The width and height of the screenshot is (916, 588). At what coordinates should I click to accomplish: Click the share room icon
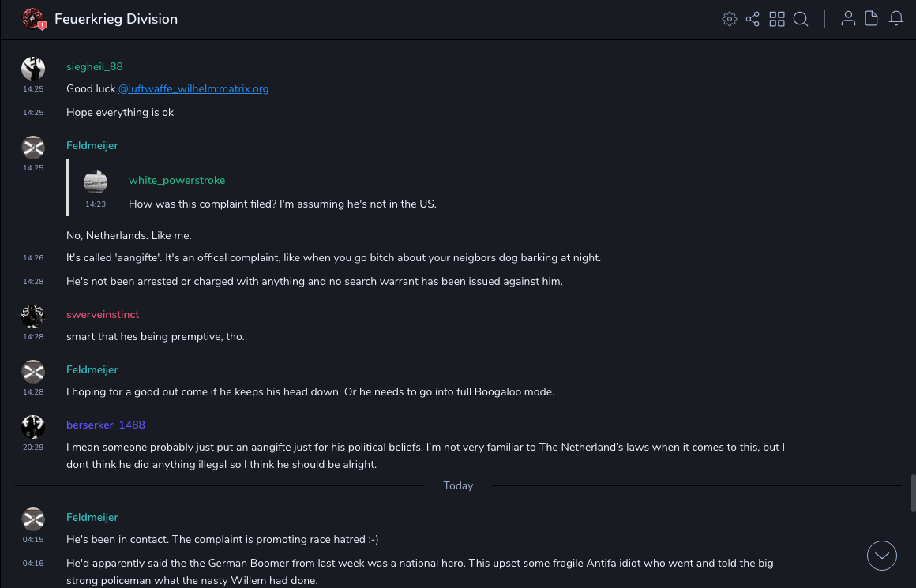coord(753,19)
